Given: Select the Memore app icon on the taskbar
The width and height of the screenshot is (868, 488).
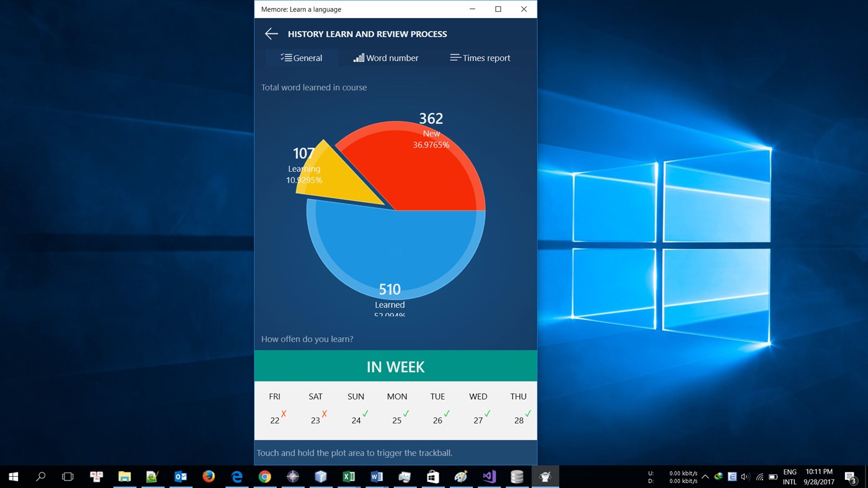Looking at the screenshot, I should click(545, 477).
